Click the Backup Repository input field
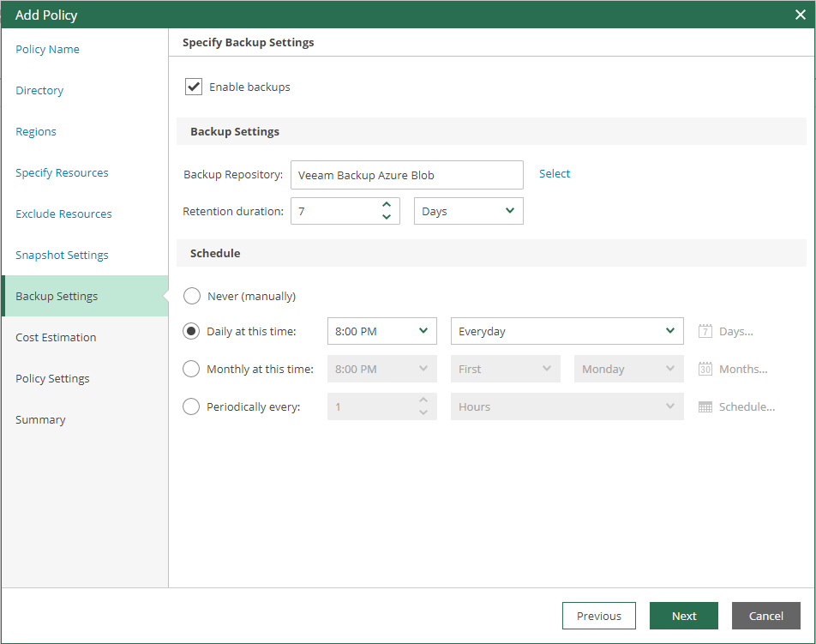The height and width of the screenshot is (644, 816). [406, 174]
